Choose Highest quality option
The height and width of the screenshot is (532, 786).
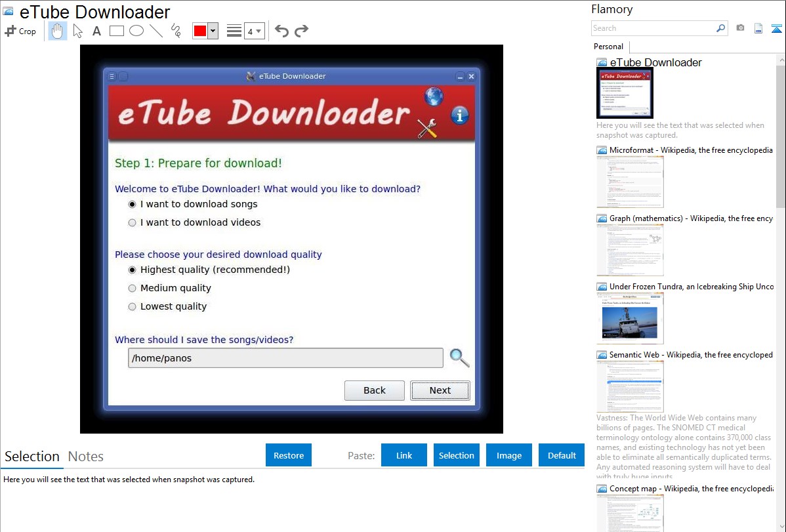click(x=209, y=270)
